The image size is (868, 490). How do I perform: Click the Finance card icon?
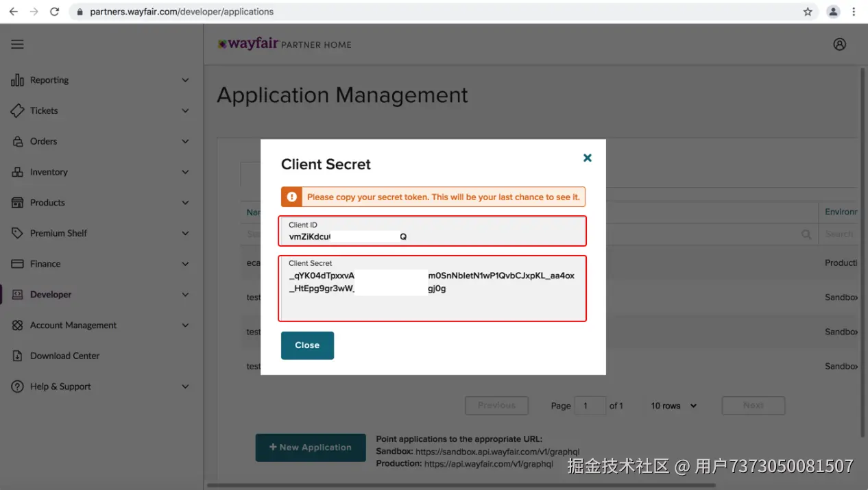pos(17,264)
